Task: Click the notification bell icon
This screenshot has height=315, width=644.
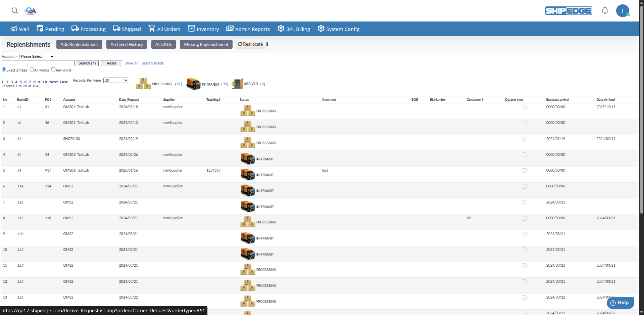Action: click(604, 10)
